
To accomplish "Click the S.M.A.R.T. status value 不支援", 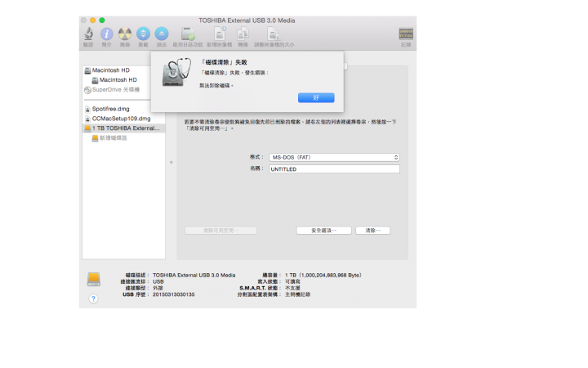I will click(x=292, y=288).
